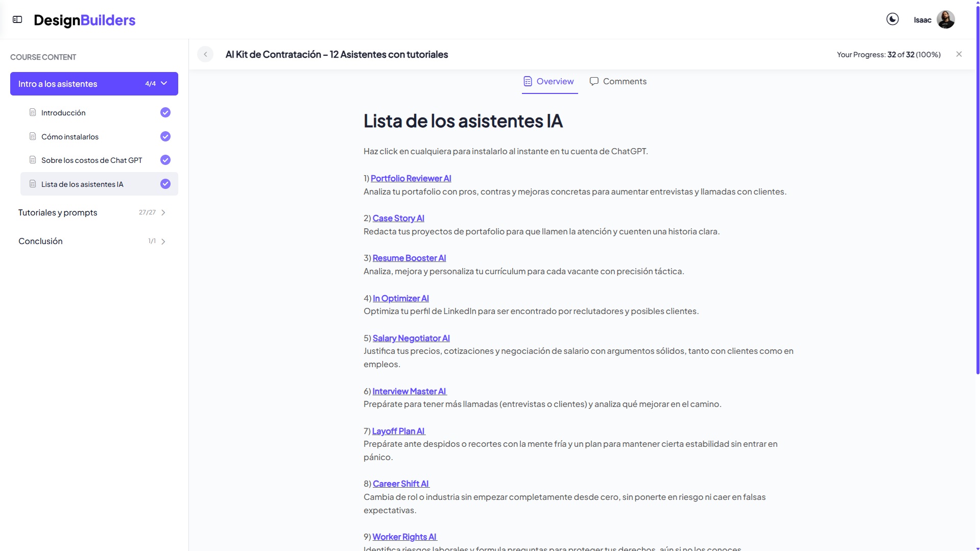Expand the Tutoriales y prompts section
Screen dimensions: 980x551
coord(163,212)
